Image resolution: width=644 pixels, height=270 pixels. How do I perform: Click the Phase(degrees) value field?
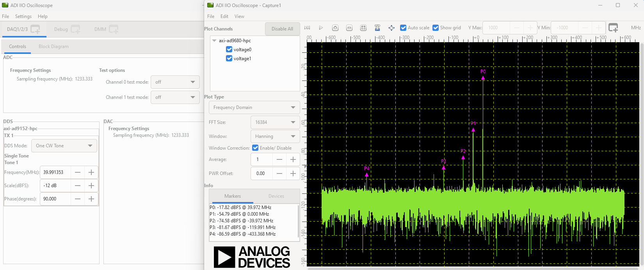(55, 199)
